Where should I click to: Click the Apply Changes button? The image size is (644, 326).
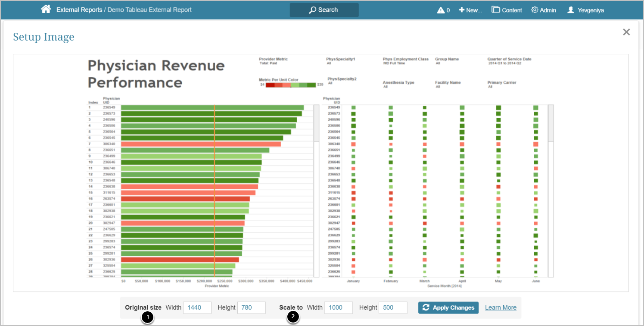pos(448,307)
